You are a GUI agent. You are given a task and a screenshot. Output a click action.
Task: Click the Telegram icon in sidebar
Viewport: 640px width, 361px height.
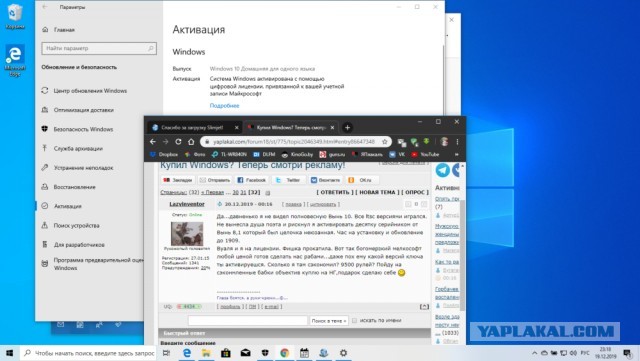point(442,170)
